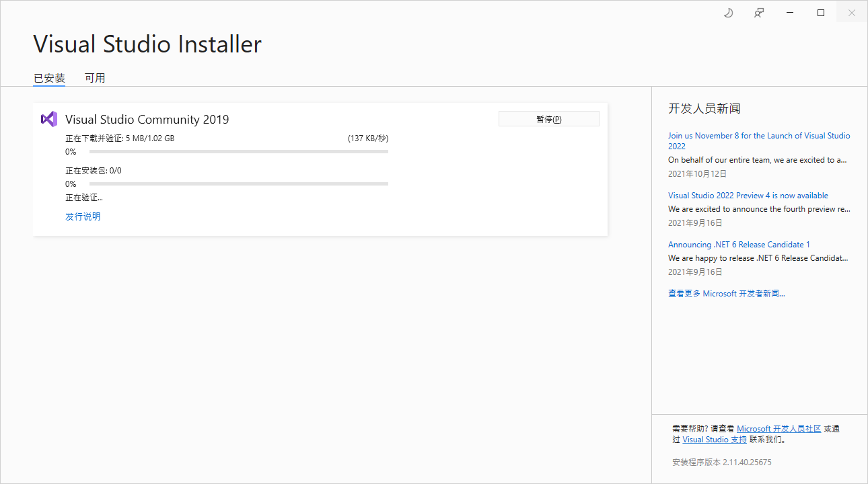Open the Visual Studio 2022 launch news link
This screenshot has width=868, height=484.
[759, 140]
